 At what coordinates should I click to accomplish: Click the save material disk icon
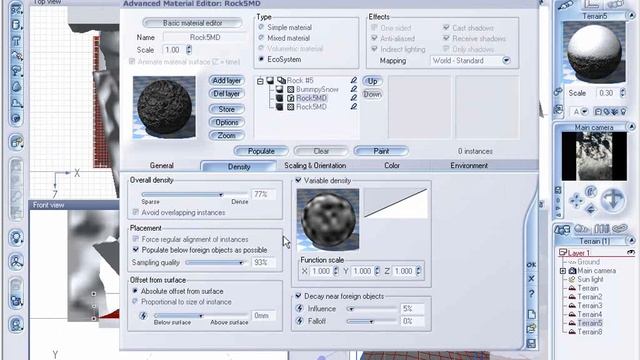tap(531, 344)
